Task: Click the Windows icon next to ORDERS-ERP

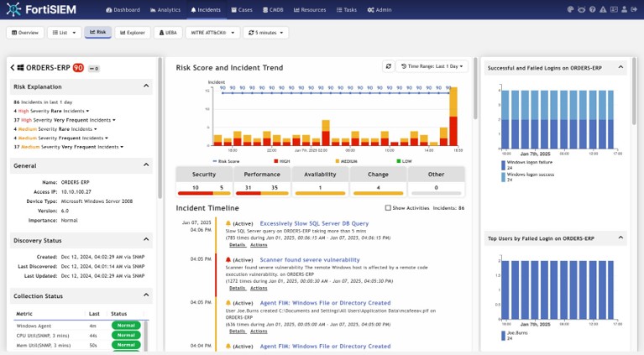Action: 21,67
